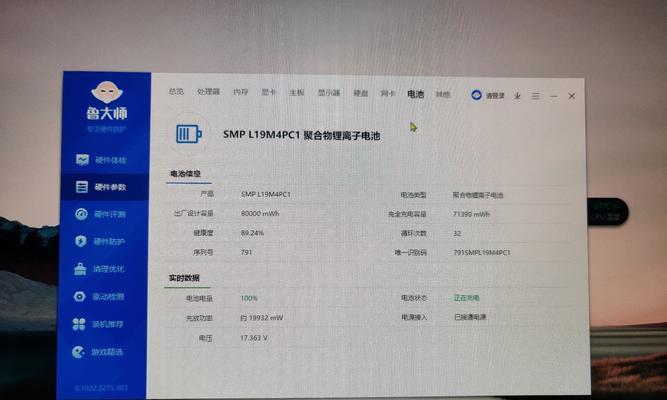Click the serial number value 791
The height and width of the screenshot is (400, 667).
[246, 252]
